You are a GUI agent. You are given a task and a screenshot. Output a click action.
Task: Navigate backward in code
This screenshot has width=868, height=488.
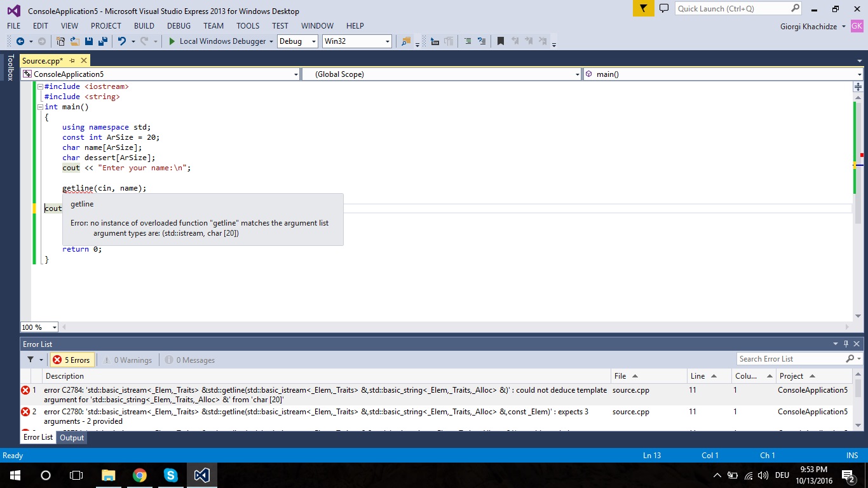coord(20,41)
